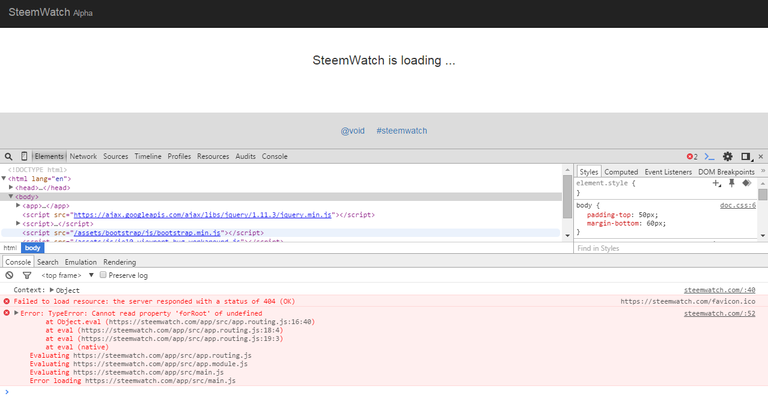
Task: Click the inspect element magnifier icon
Action: pyautogui.click(x=8, y=157)
